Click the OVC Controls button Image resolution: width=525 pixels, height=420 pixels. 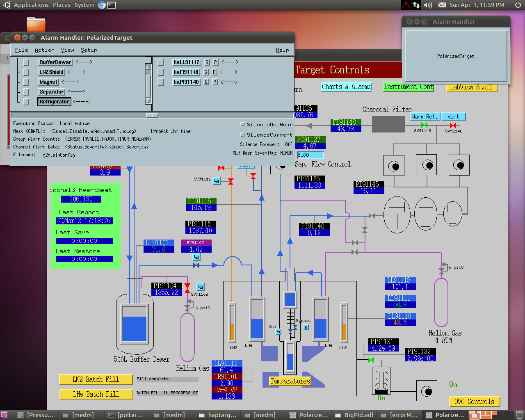(475, 402)
